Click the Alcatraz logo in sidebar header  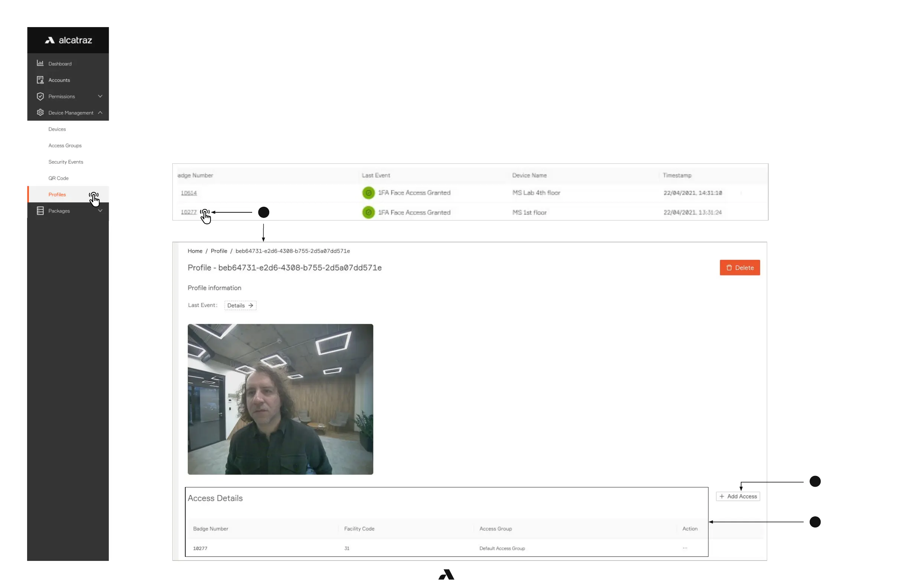68,40
